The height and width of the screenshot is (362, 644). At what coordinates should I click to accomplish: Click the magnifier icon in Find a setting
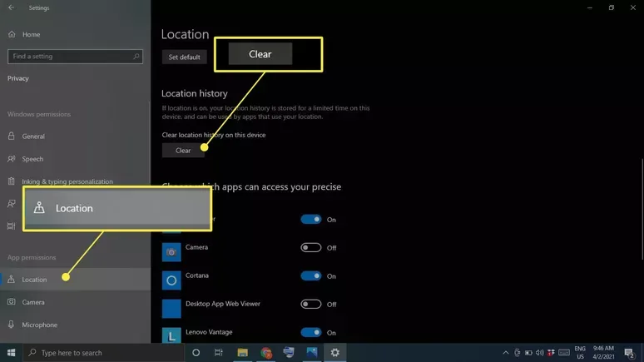[136, 57]
